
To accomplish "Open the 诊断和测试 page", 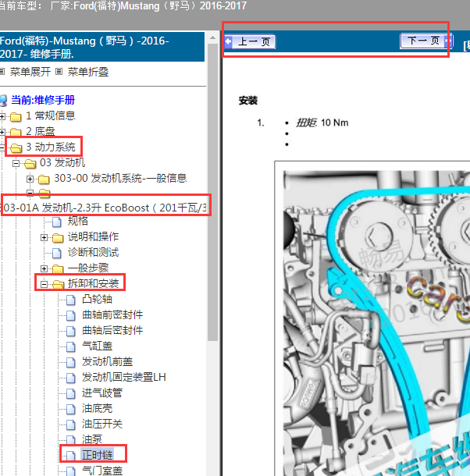I will (x=93, y=252).
